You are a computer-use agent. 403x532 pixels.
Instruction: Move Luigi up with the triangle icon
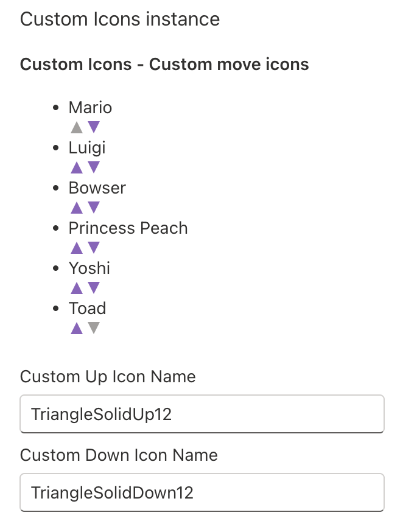[77, 167]
